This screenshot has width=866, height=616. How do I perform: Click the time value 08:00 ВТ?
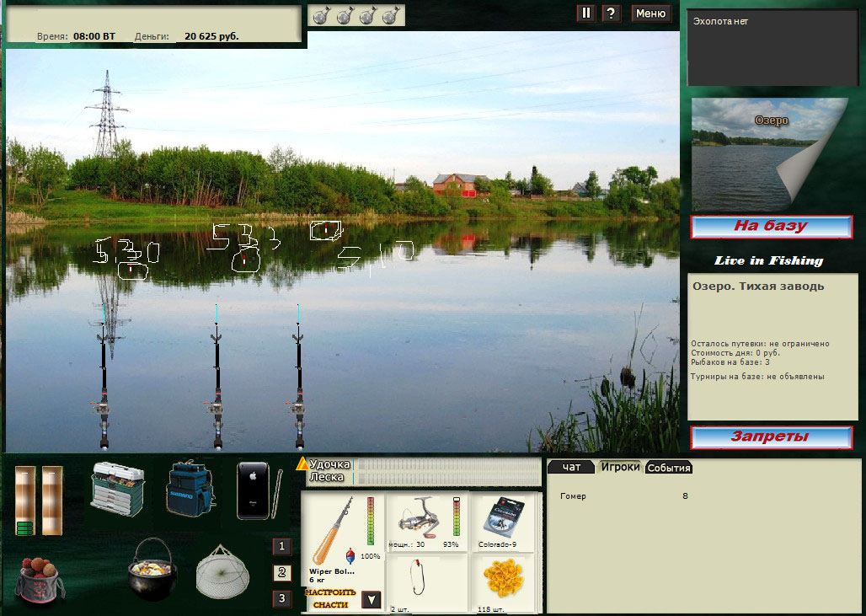94,36
